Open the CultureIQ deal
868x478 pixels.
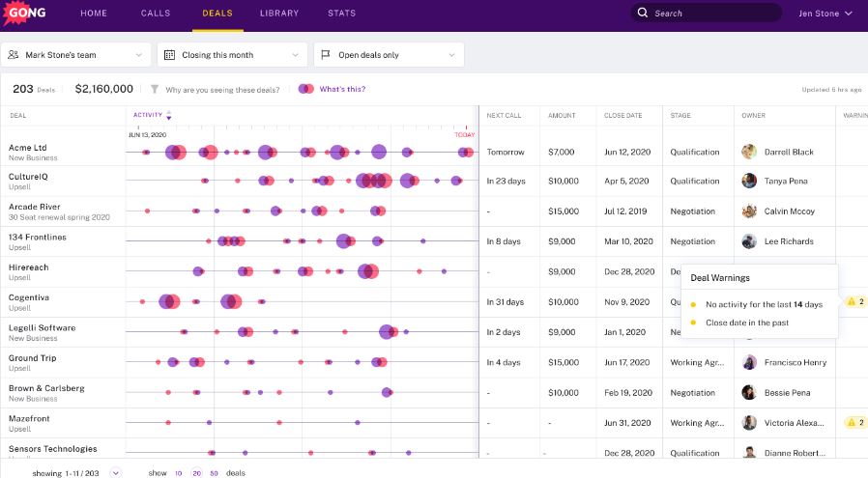(x=28, y=177)
